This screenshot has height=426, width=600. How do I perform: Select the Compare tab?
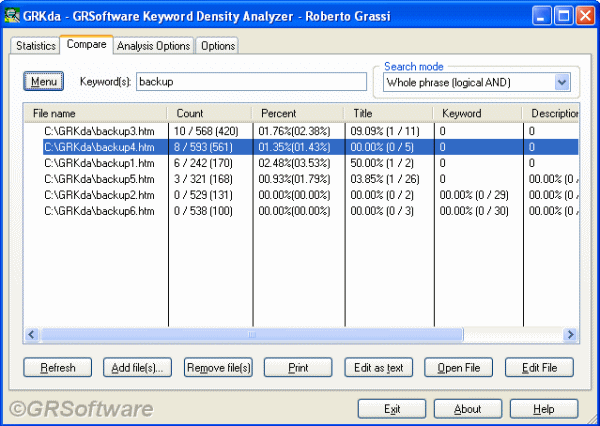click(x=86, y=44)
